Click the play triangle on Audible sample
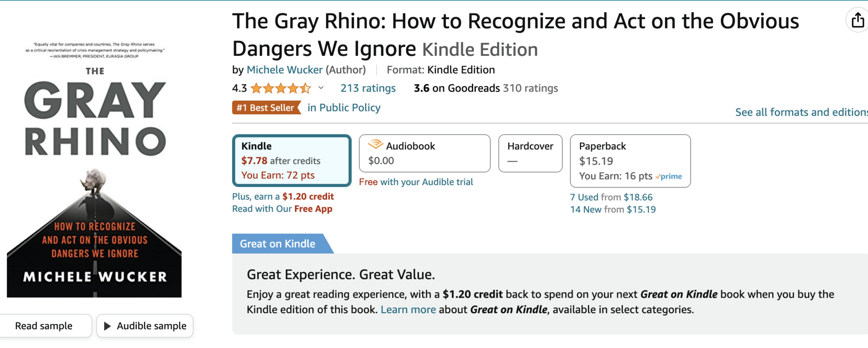Image resolution: width=868 pixels, height=348 pixels. (x=107, y=326)
